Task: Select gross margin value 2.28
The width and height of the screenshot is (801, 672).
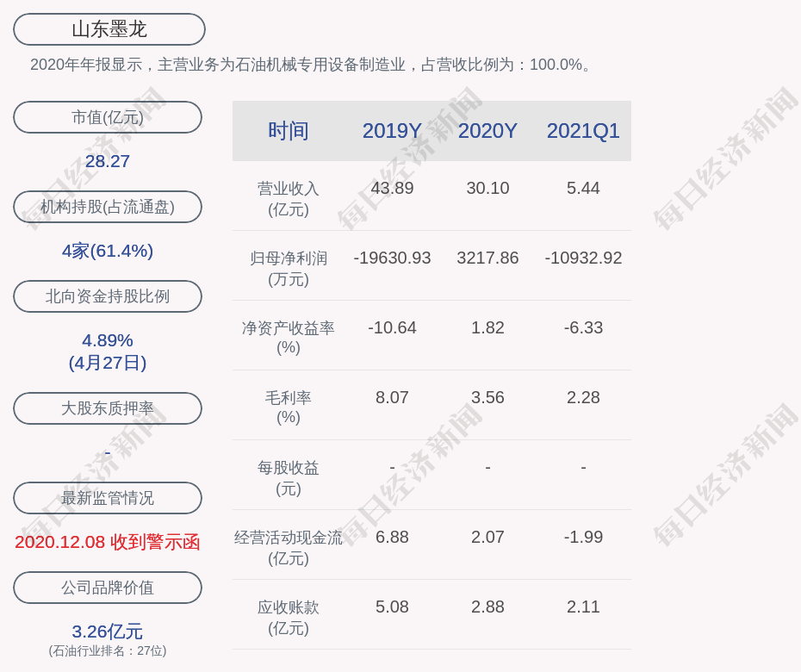Action: pos(583,397)
